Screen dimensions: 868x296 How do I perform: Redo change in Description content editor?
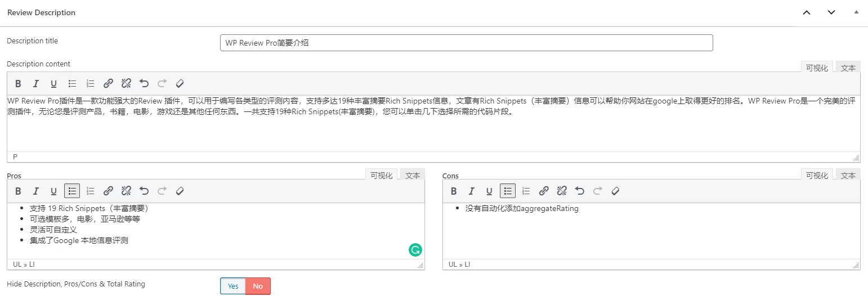[162, 84]
